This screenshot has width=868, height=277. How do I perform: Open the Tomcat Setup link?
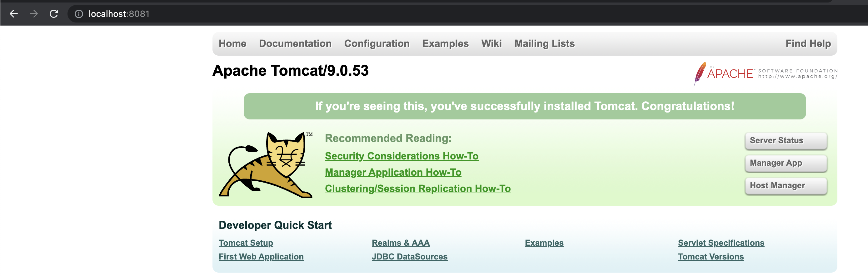pos(246,243)
